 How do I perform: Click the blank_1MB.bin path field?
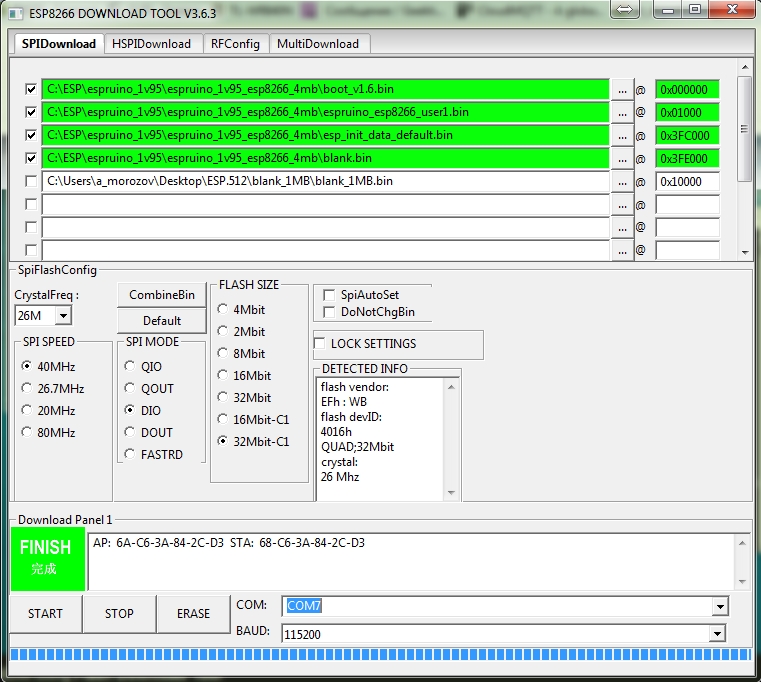point(326,181)
